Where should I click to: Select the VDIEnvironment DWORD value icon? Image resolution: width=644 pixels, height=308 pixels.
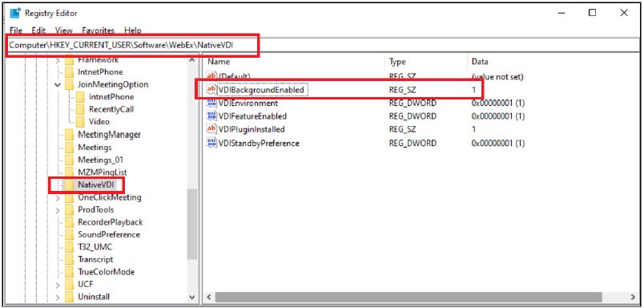coord(212,103)
